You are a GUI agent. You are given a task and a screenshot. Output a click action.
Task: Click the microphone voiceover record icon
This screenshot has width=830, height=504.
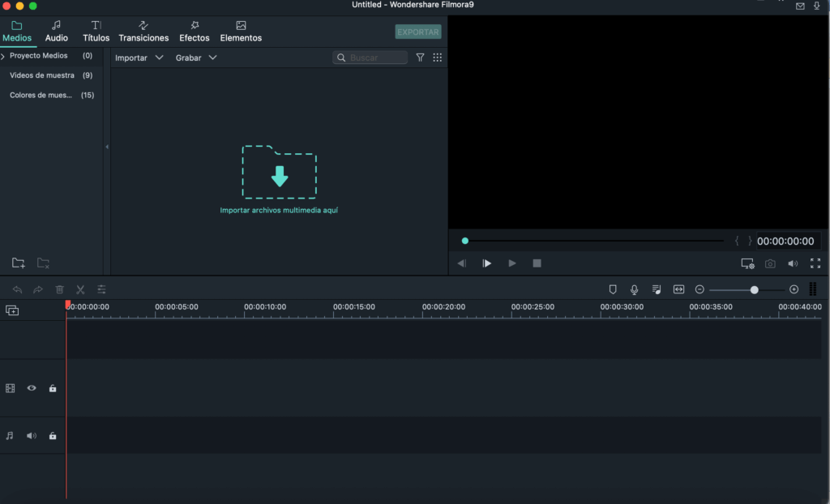pos(635,289)
